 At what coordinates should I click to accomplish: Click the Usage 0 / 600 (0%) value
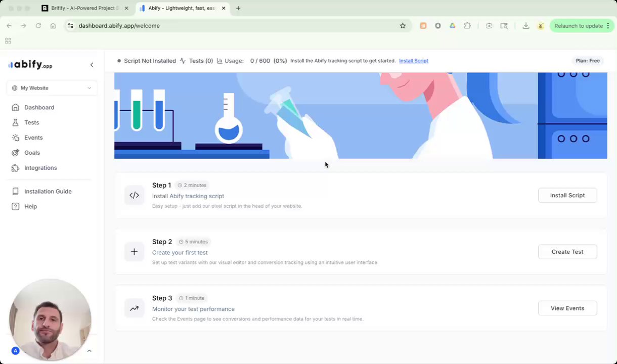click(268, 61)
